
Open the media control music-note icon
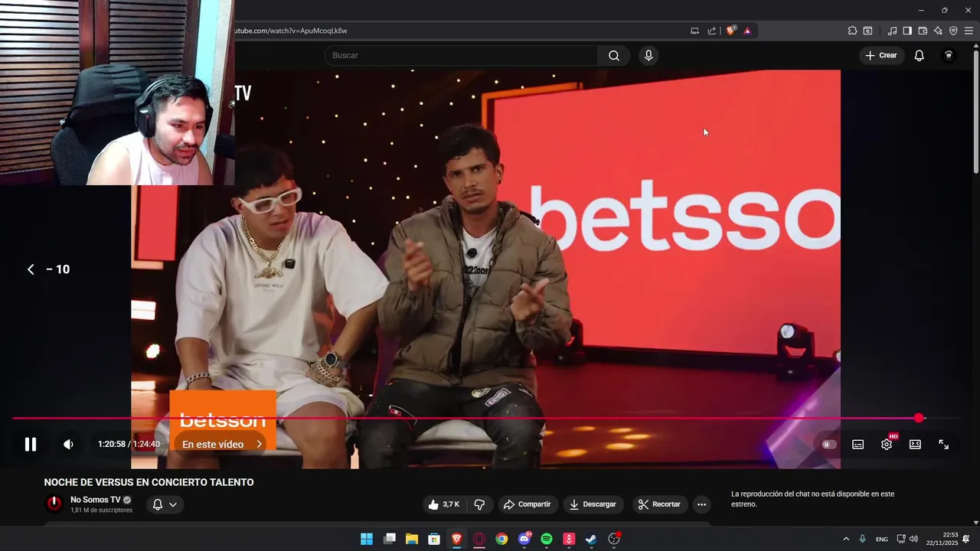pos(892,31)
